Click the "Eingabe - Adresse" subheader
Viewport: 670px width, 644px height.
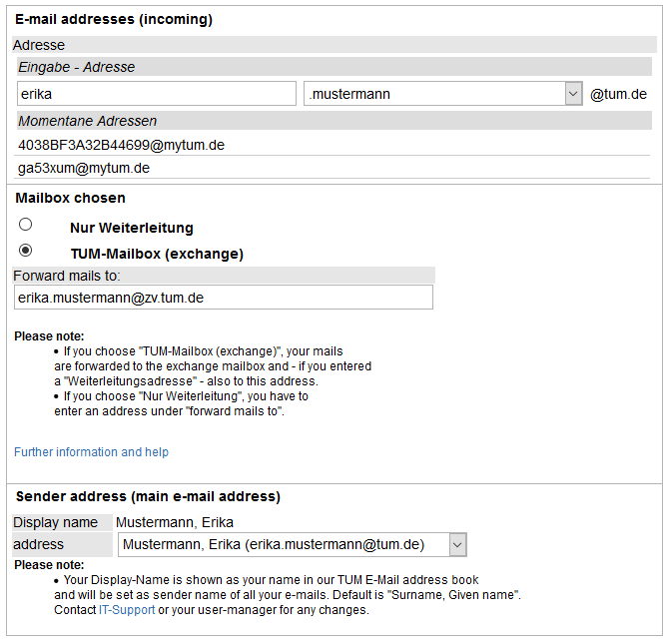77,67
